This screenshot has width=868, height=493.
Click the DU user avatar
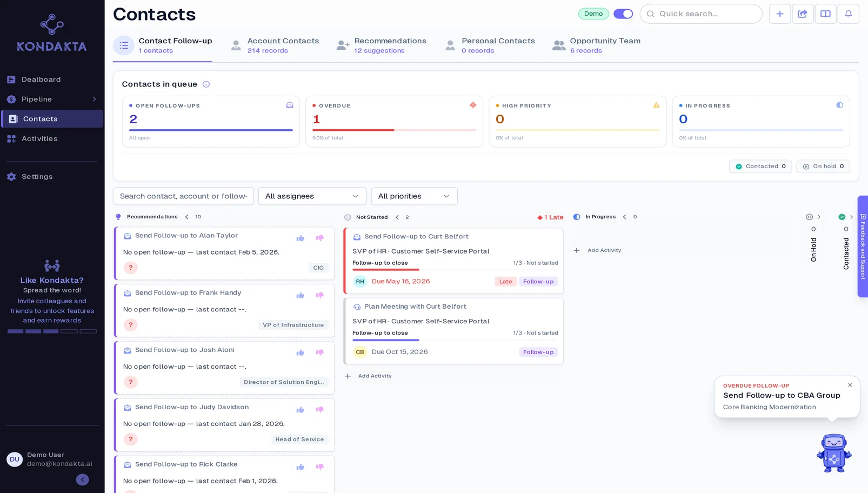(x=15, y=459)
